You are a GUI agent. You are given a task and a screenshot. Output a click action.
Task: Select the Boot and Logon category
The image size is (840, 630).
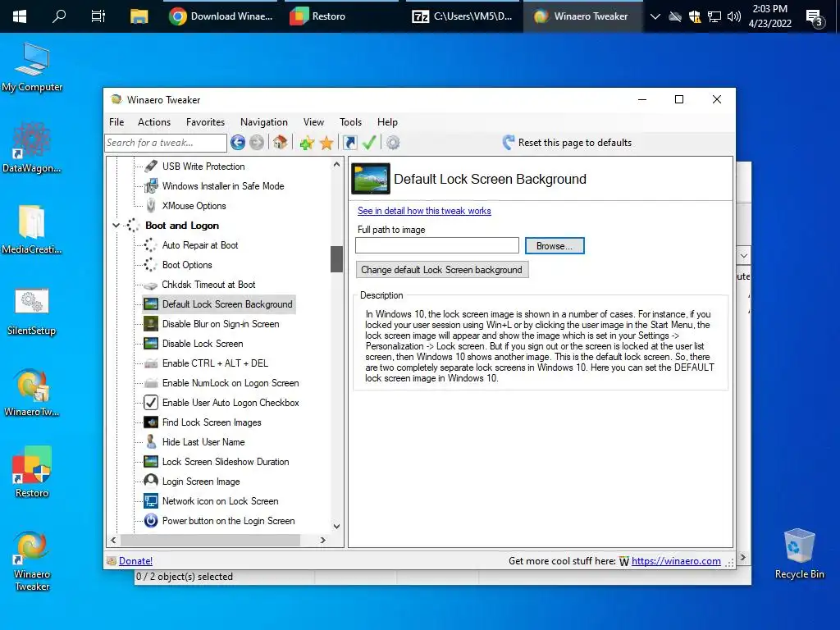click(181, 226)
